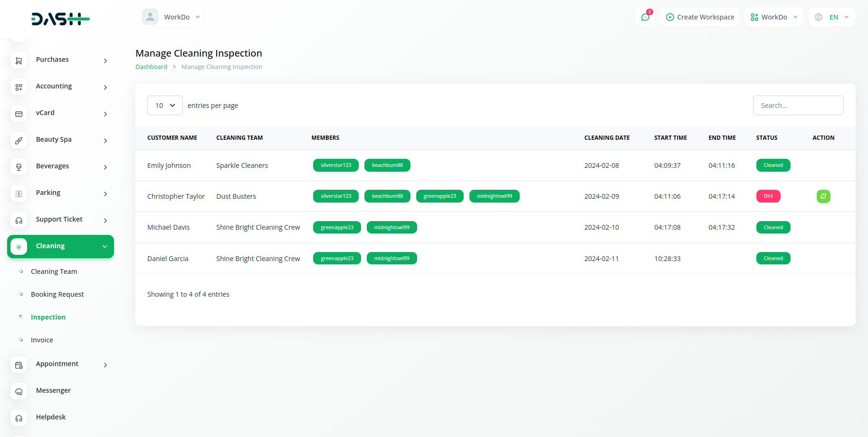Click the Search input field
This screenshot has height=437, width=868.
798,106
